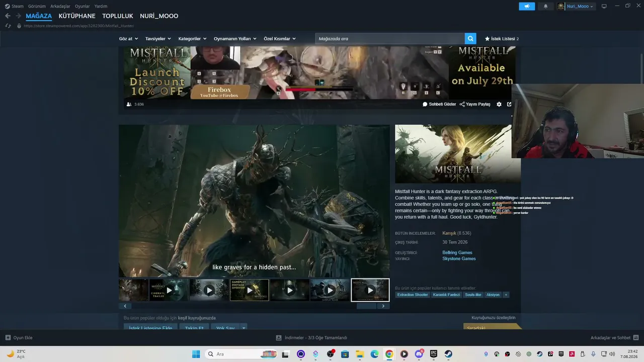Switch to the KÜTÜPHANE tab

tap(77, 16)
